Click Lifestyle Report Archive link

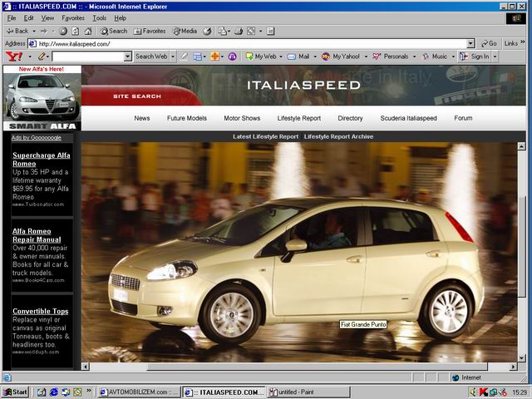click(x=338, y=136)
